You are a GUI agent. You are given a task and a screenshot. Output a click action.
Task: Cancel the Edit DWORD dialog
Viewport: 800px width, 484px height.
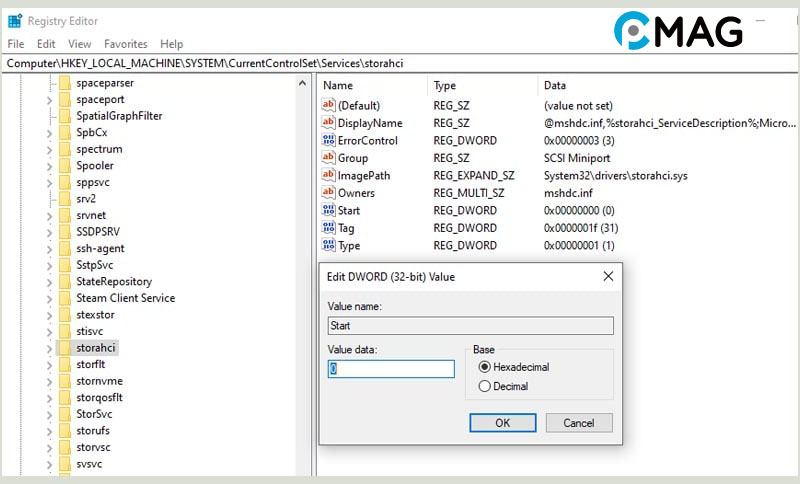tap(579, 423)
